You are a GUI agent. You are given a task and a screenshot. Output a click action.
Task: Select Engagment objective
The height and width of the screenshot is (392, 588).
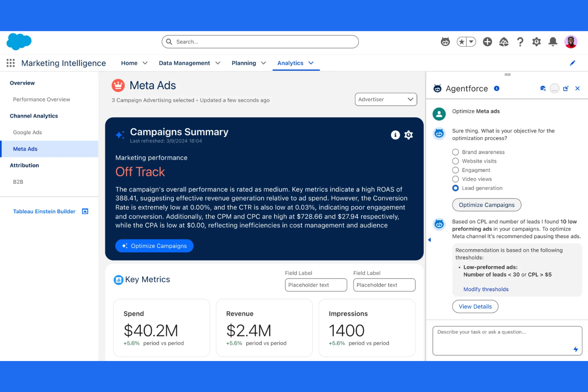pos(455,170)
